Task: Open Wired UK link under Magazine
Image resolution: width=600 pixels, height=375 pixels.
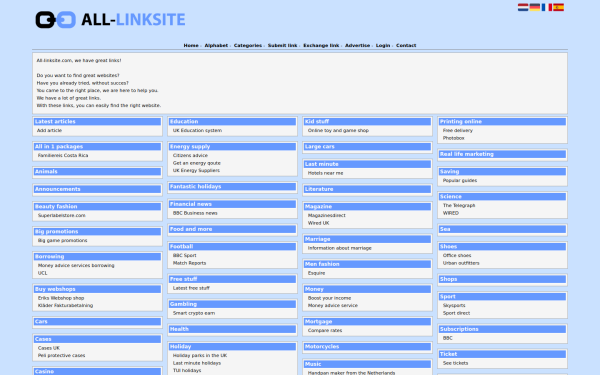Action: pyautogui.click(x=318, y=223)
